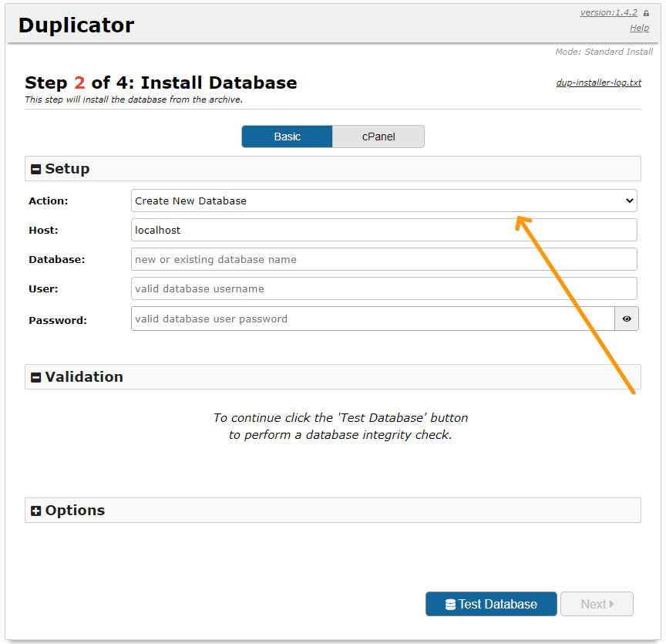Image resolution: width=666 pixels, height=644 pixels.
Task: Collapse the Validation section using its minus icon
Action: (35, 377)
